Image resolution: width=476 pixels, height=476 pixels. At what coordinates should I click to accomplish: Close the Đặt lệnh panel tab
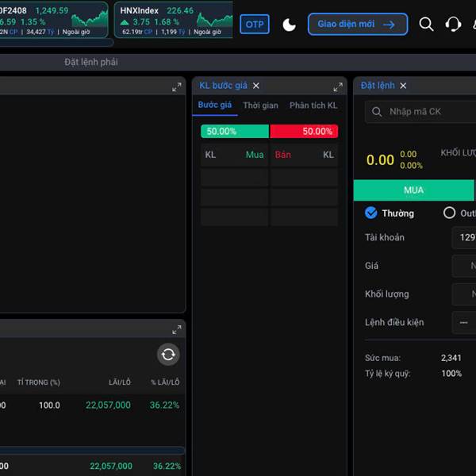(403, 86)
